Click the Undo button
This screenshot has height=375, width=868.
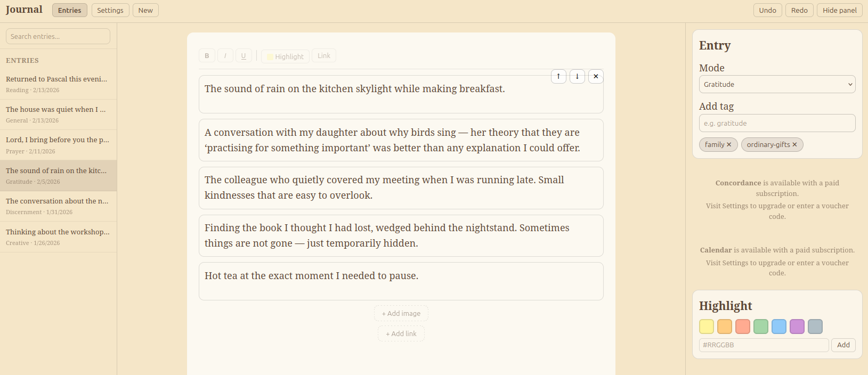pos(767,10)
